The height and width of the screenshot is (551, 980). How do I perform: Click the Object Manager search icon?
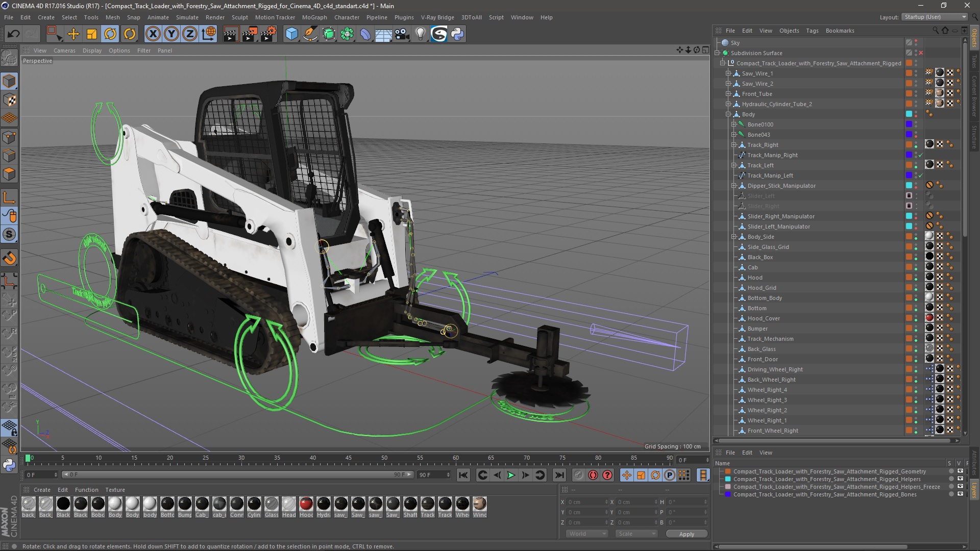[x=935, y=31]
